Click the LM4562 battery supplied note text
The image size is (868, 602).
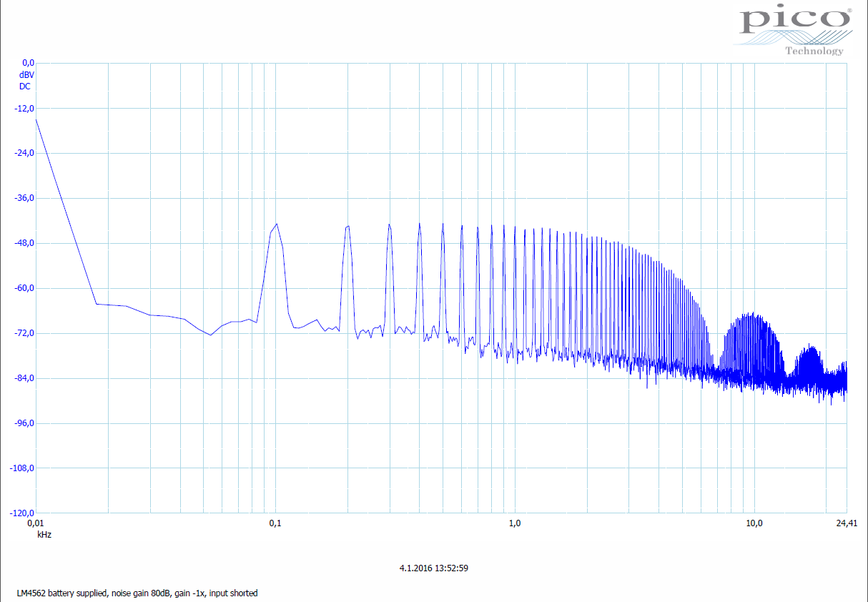138,593
